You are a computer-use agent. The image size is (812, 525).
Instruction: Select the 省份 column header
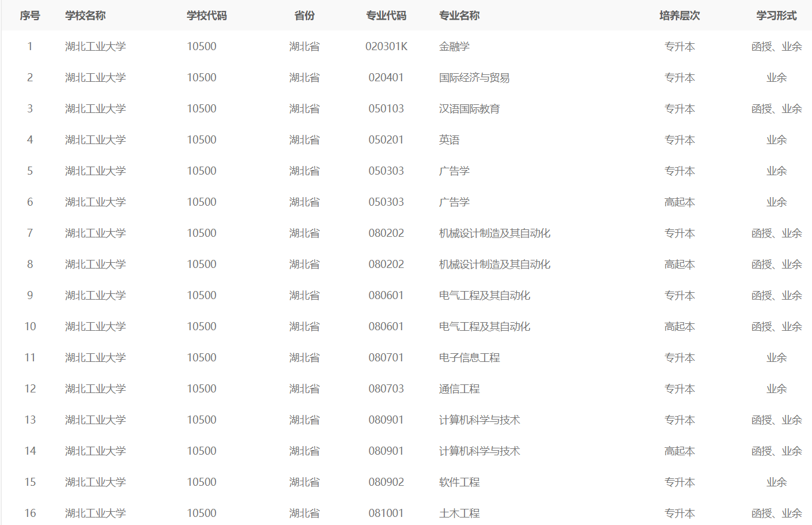point(304,16)
